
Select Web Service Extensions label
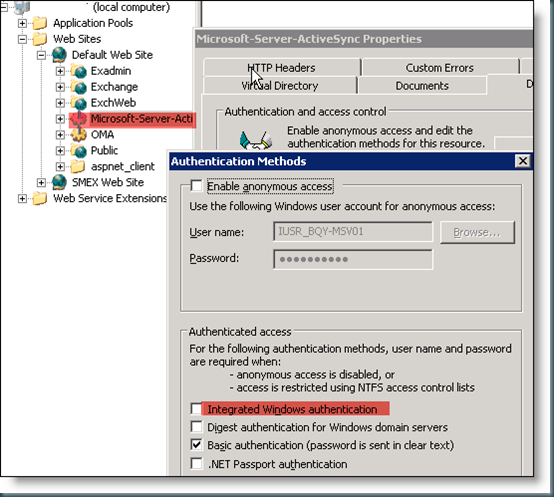(110, 199)
